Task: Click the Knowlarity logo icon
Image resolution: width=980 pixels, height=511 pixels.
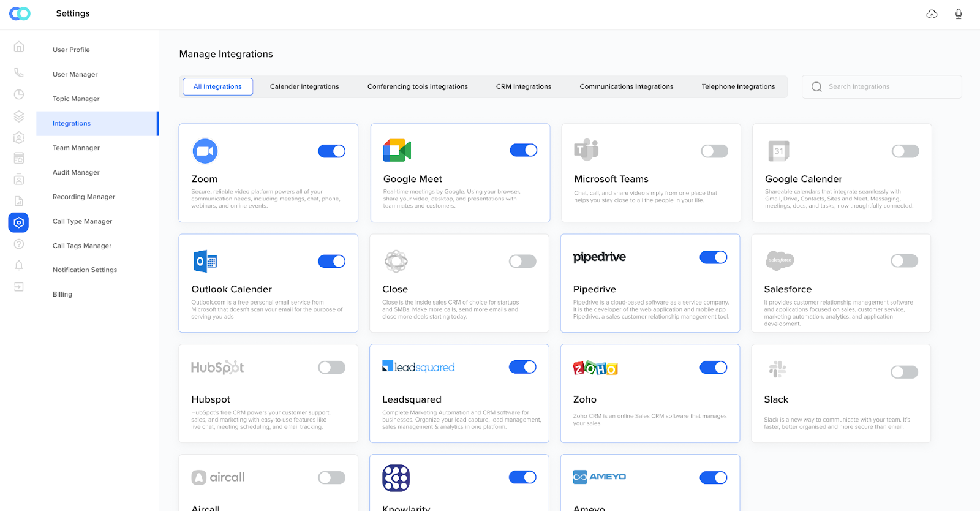Action: (x=396, y=478)
